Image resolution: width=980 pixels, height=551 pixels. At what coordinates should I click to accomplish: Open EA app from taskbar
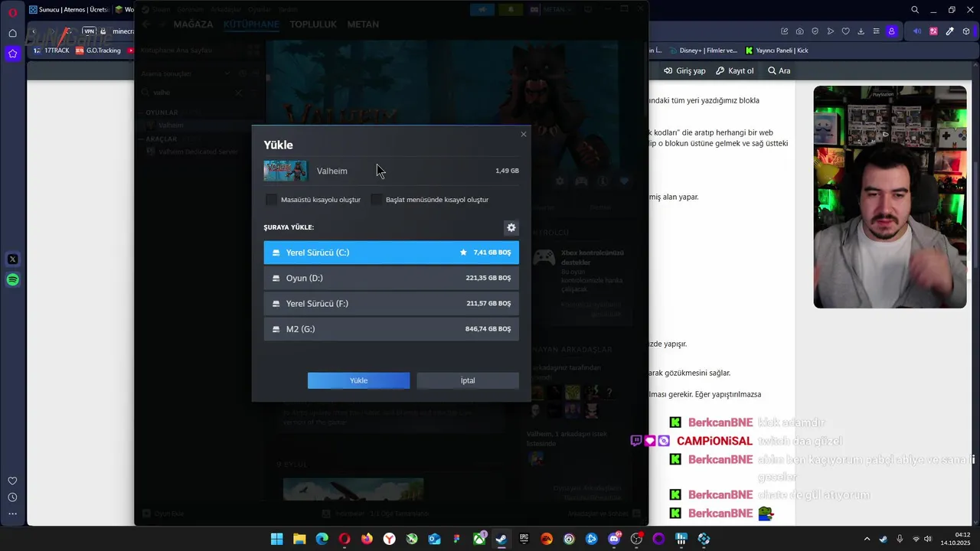(x=547, y=539)
